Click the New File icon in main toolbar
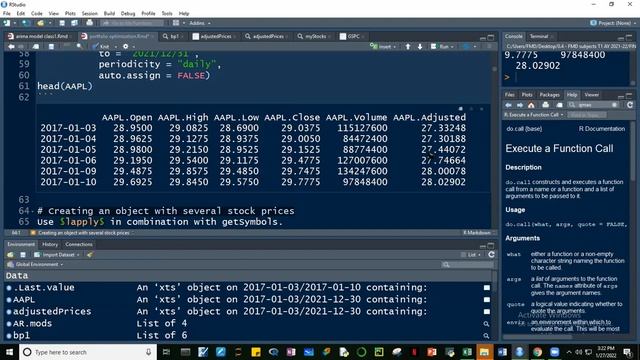640x360 pixels. click(7, 23)
